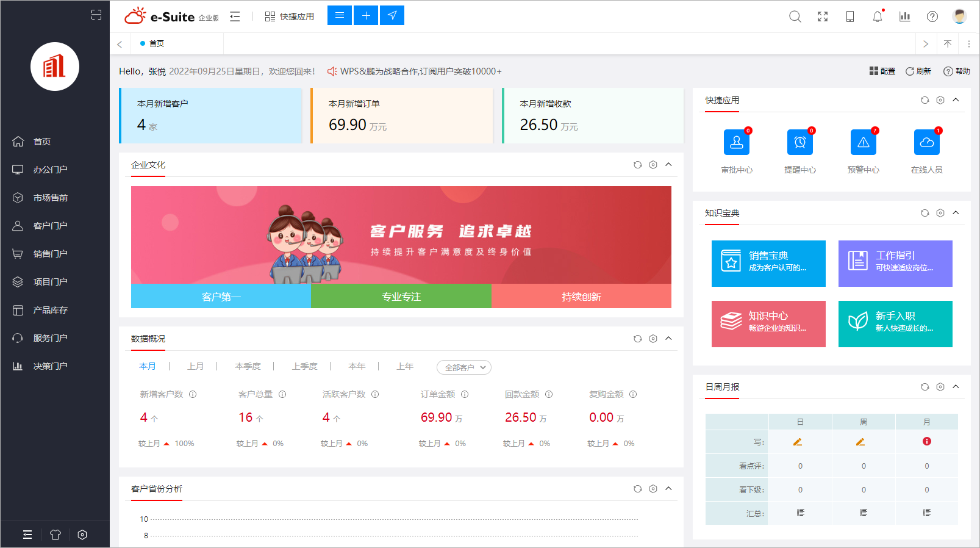Refresh the 企业文化 panel
The height and width of the screenshot is (548, 980).
637,165
